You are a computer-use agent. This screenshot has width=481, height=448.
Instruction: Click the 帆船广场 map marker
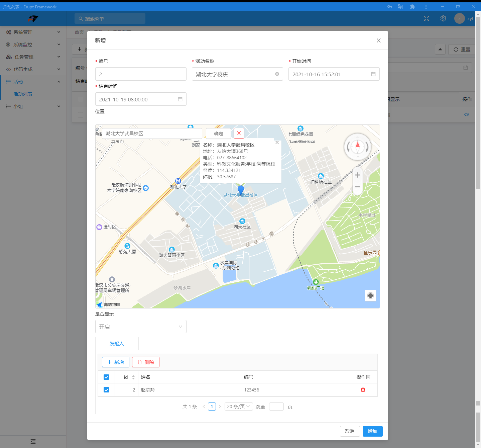316,282
